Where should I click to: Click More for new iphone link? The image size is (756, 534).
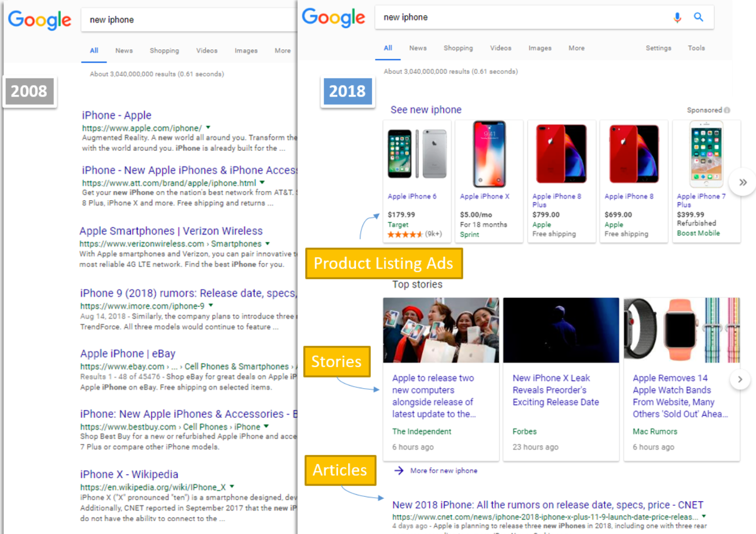(444, 471)
